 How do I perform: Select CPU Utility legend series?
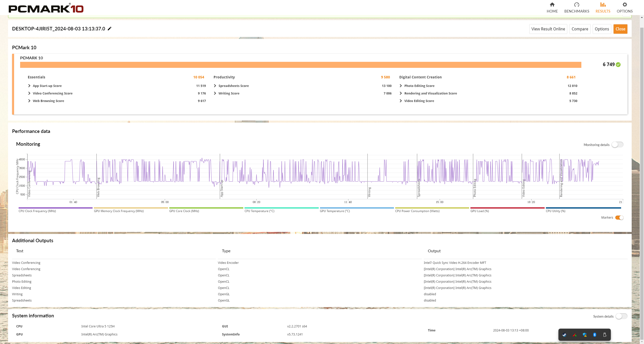click(x=583, y=210)
